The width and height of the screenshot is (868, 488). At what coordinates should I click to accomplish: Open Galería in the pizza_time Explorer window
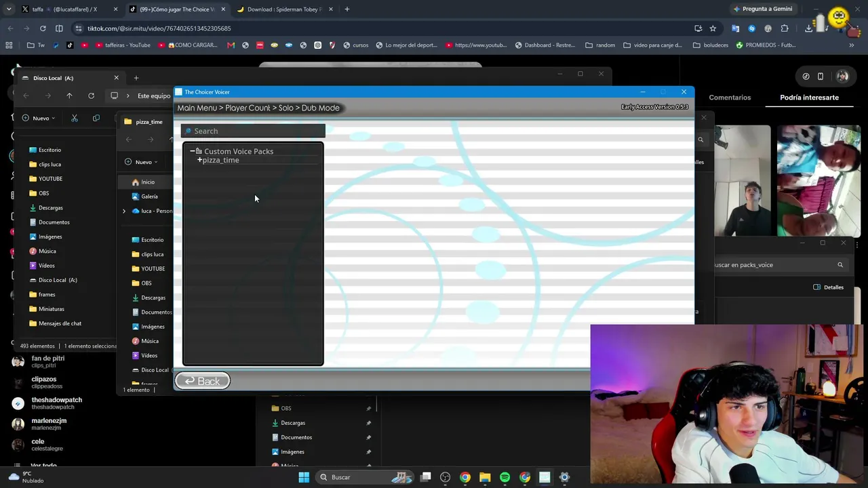[x=144, y=197]
